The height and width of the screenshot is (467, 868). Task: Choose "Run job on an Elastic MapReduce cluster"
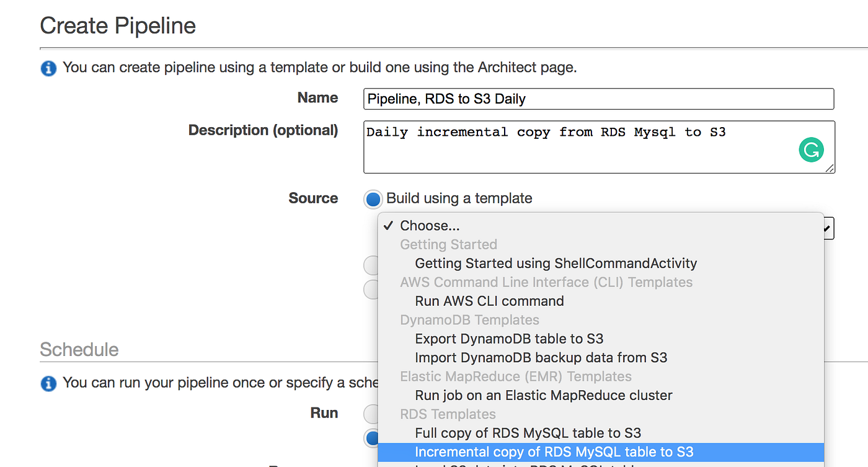tap(542, 395)
